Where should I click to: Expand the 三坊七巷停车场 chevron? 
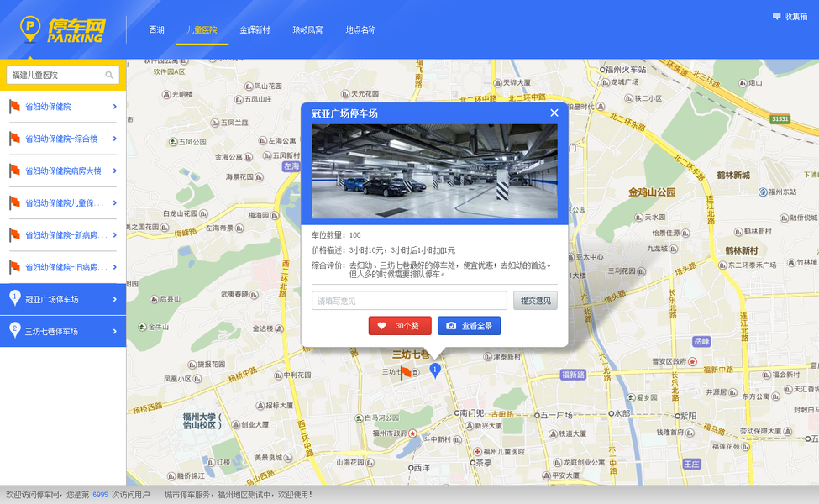pos(115,331)
